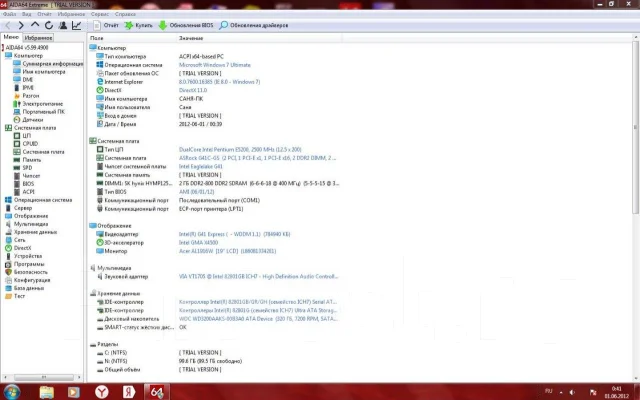Open the DMI tree item
Image resolution: width=640 pixels, height=400 pixels.
click(x=28, y=80)
